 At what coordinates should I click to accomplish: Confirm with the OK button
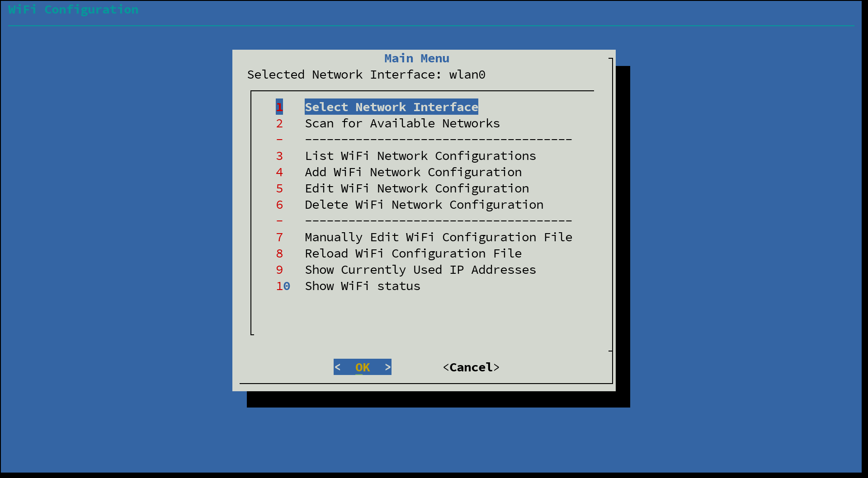click(x=363, y=367)
